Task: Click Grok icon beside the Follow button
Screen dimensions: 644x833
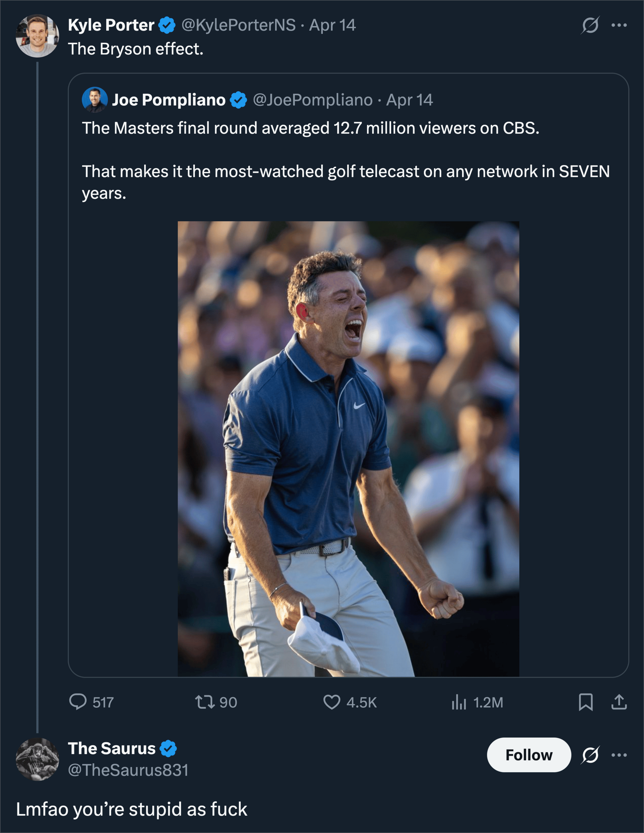Action: tap(590, 755)
